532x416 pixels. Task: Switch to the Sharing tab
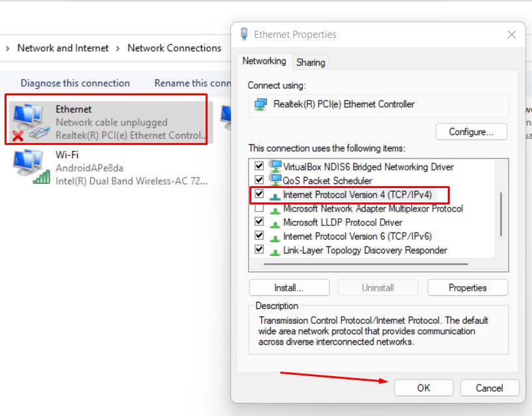311,63
